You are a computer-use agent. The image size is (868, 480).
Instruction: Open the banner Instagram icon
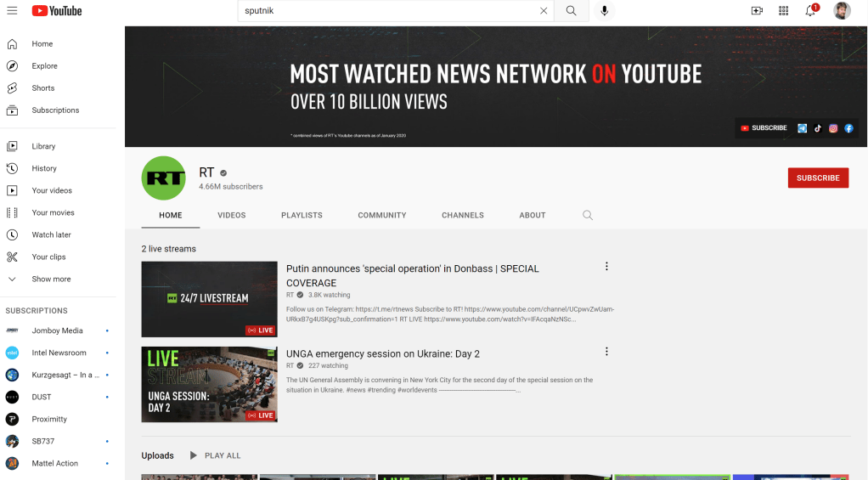(x=833, y=128)
